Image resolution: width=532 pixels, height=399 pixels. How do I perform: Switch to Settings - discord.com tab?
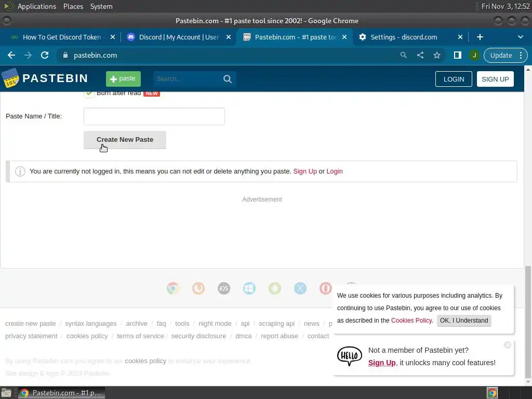point(410,37)
